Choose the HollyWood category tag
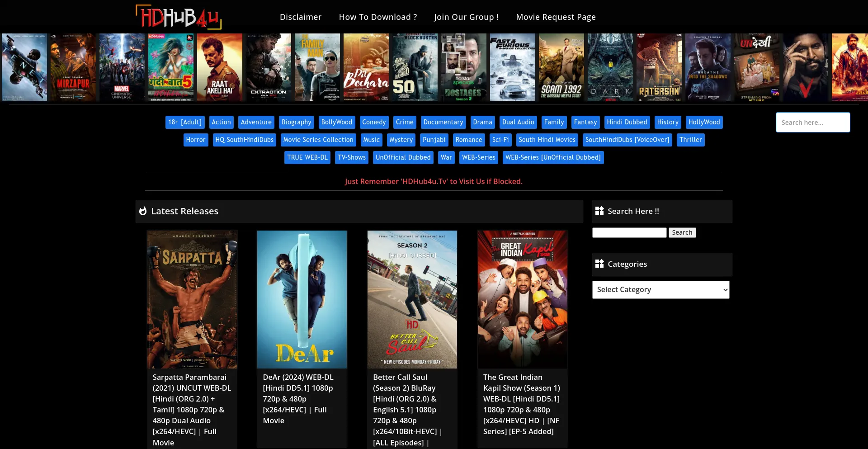 click(x=704, y=122)
